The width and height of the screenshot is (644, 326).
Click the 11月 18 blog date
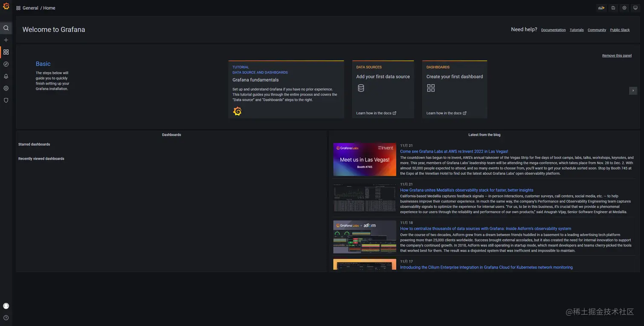click(406, 223)
